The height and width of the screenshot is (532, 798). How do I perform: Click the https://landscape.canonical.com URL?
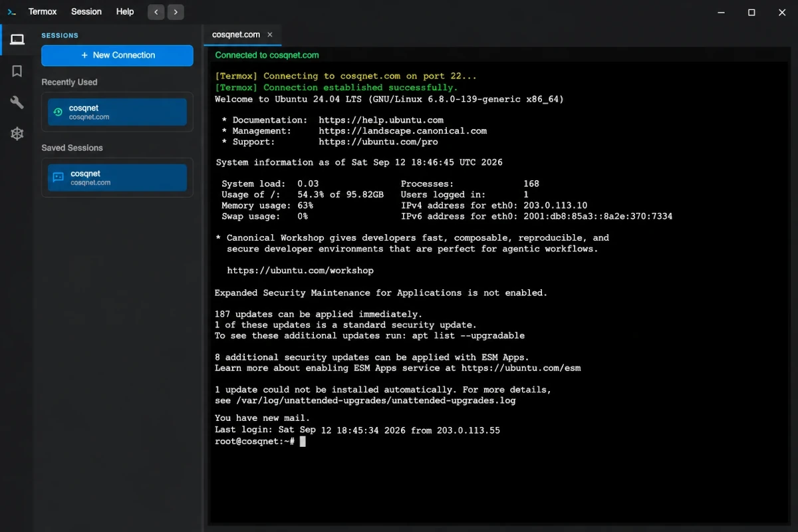402,131
